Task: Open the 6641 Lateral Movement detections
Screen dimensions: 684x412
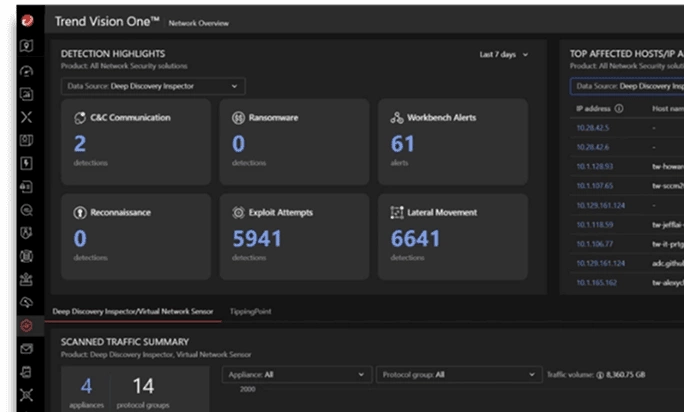Action: pos(415,238)
